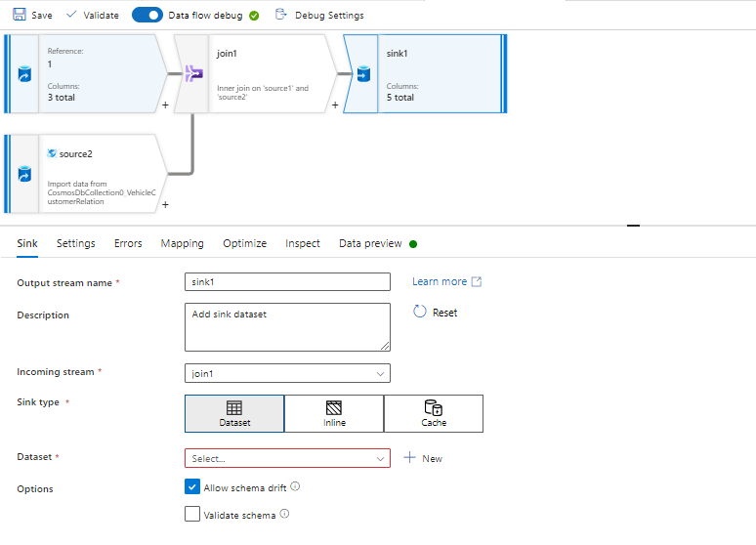Click the green debug status indicator

(254, 16)
